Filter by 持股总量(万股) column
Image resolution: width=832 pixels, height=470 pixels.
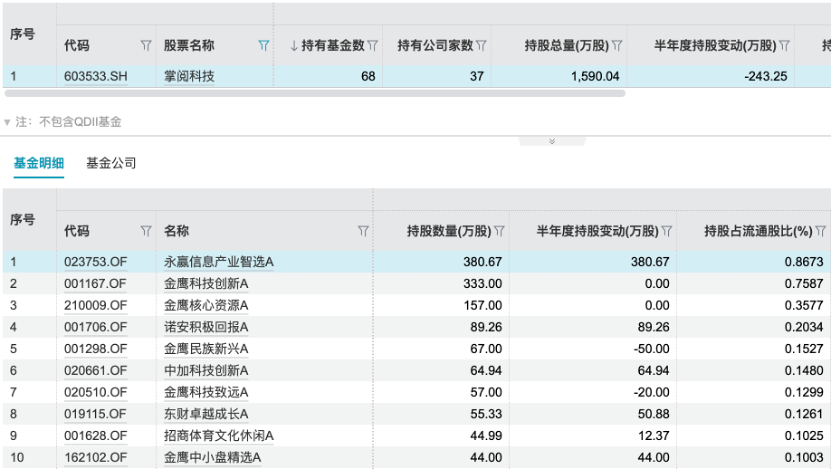coord(617,46)
